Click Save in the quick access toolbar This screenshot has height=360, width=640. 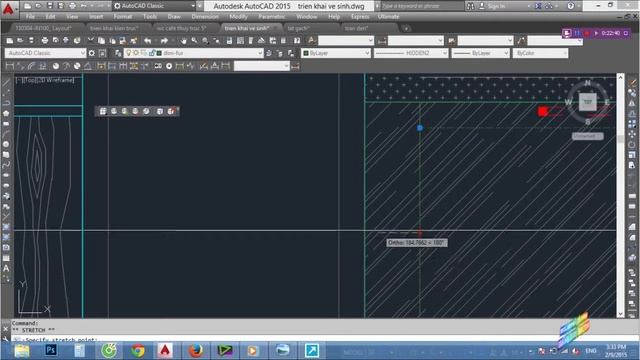click(49, 6)
